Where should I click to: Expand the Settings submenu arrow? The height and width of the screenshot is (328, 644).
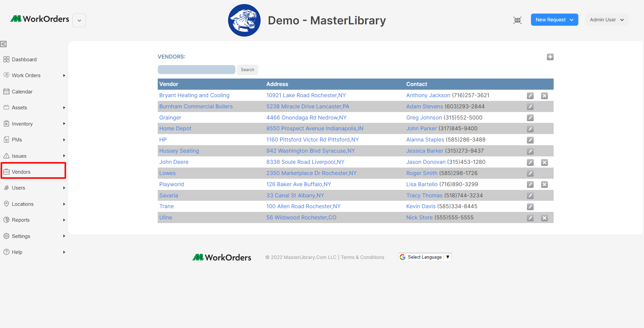tap(64, 236)
